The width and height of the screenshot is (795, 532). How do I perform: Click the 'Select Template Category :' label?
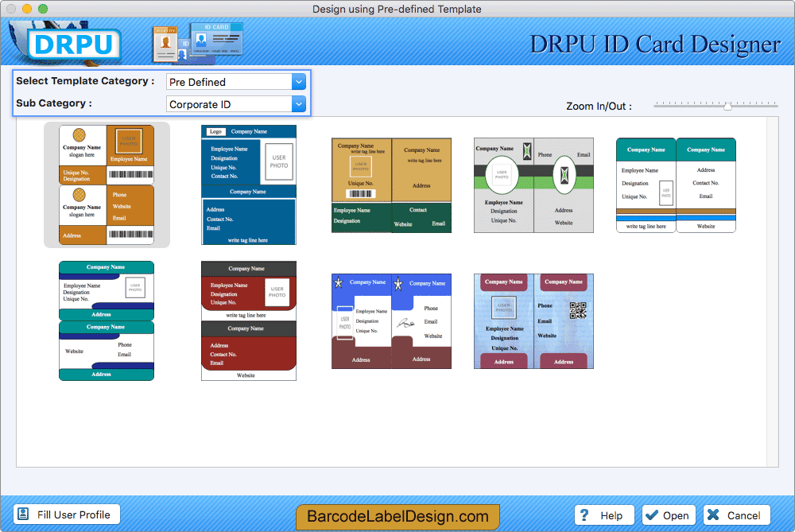[x=85, y=81]
